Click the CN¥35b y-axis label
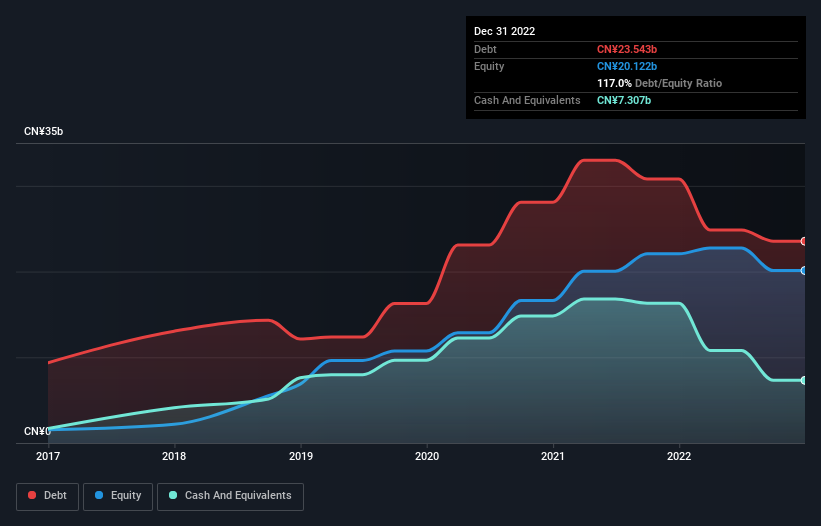This screenshot has width=821, height=526. (43, 131)
